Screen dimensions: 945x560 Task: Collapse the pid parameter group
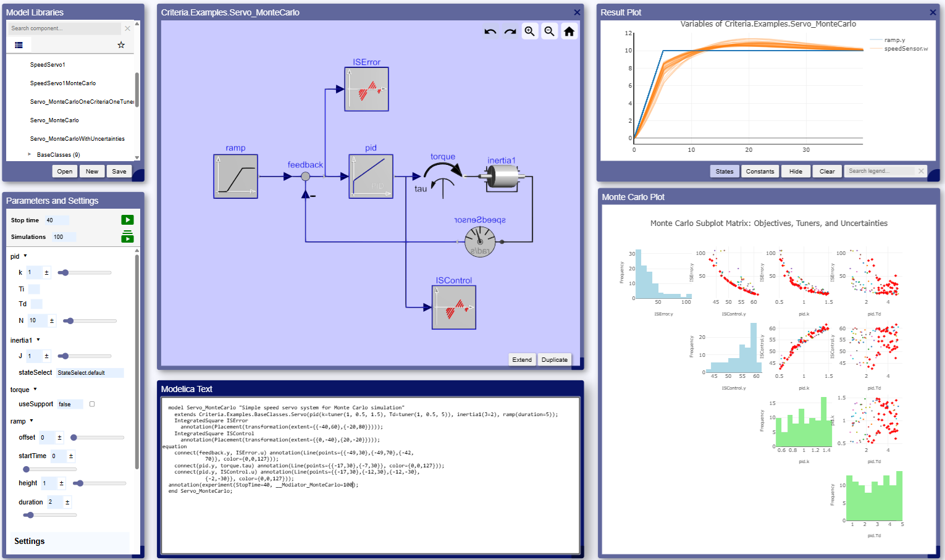point(25,256)
